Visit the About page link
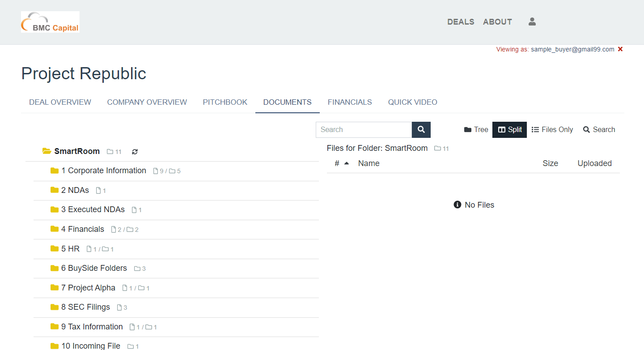 click(x=497, y=22)
